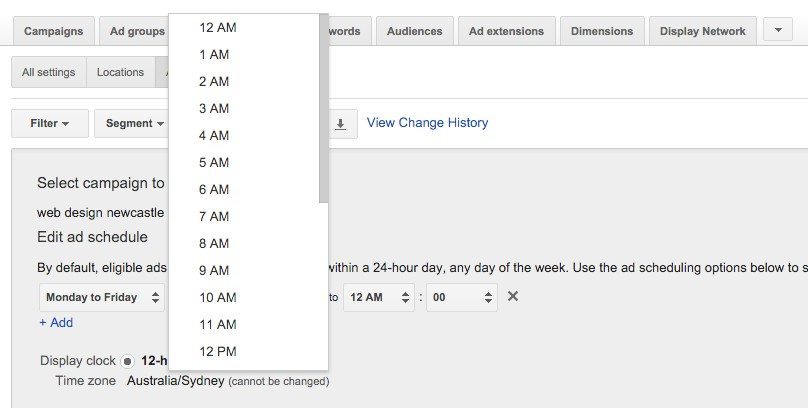Click the download report icon
This screenshot has height=408, width=808.
340,124
